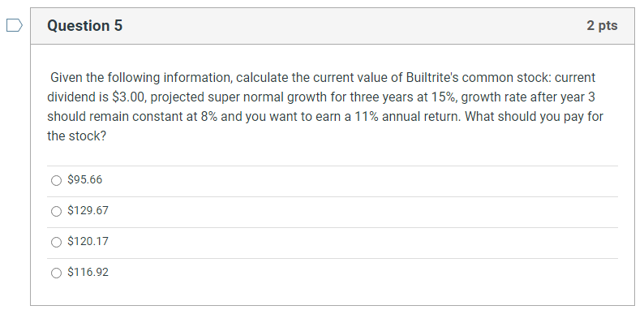Select the $95.66 radio button

(56, 180)
